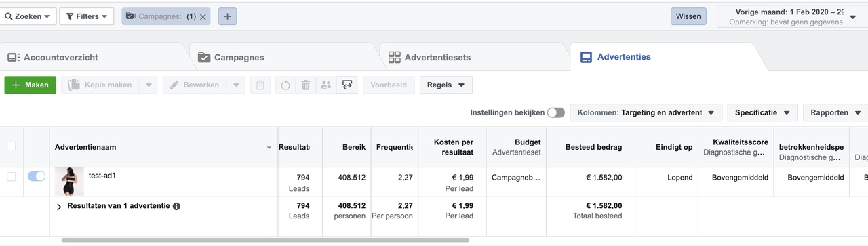Screen dimensions: 868x246
Task: Remove the Campagnes filter chip
Action: [x=203, y=16]
